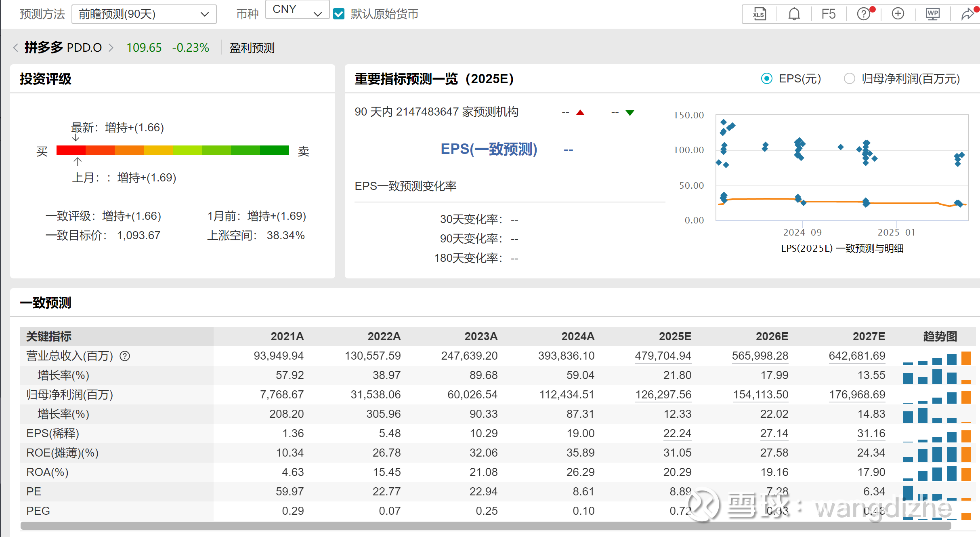Viewport: 980px width, 537px height.
Task: Open the 预测方法 dropdown
Action: 144,14
